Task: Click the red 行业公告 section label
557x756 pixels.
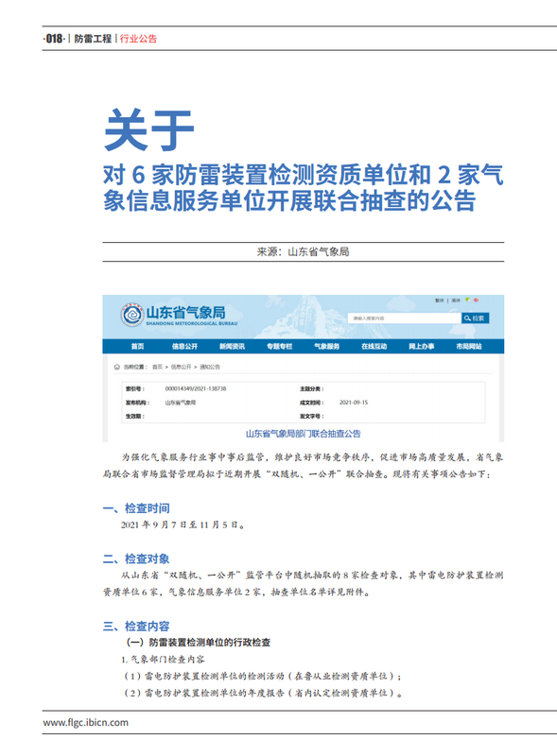Action: [138, 39]
